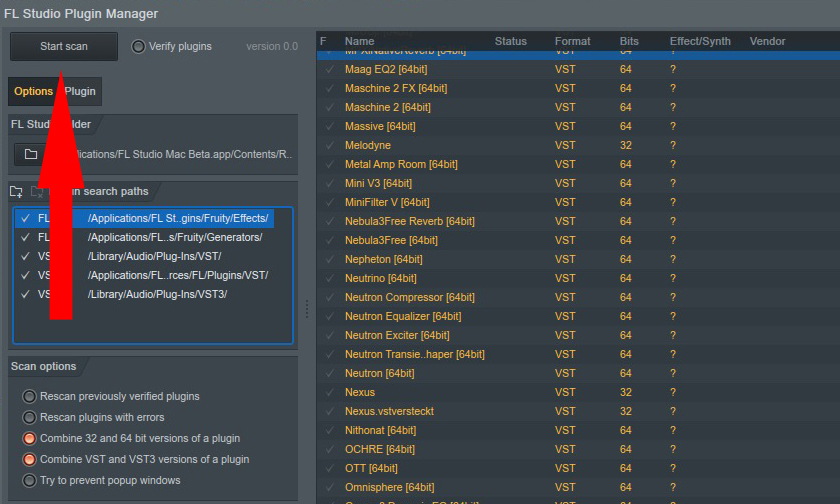Toggle favorite checkmark for Nepheton
The height and width of the screenshot is (504, 840).
(x=330, y=259)
